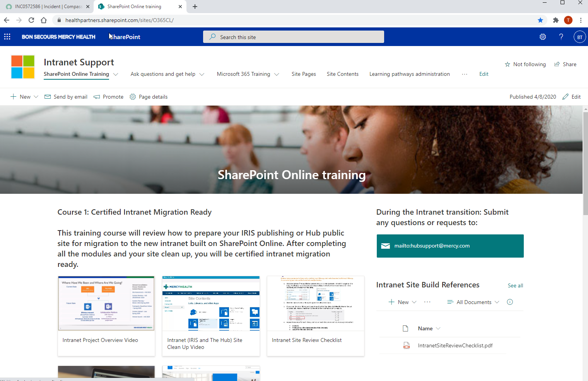
Task: Open the navigation overflow ellipsis
Action: coord(464,74)
